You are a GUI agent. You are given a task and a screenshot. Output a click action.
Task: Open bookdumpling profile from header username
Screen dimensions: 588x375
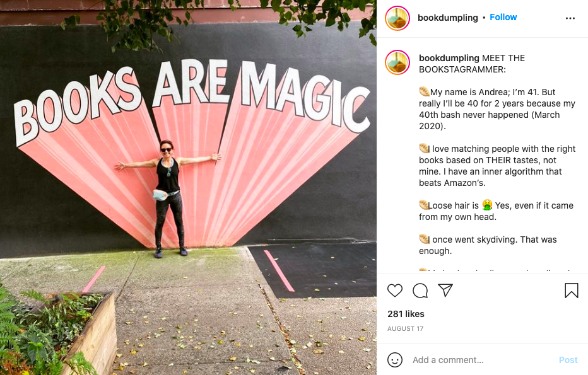pos(448,18)
